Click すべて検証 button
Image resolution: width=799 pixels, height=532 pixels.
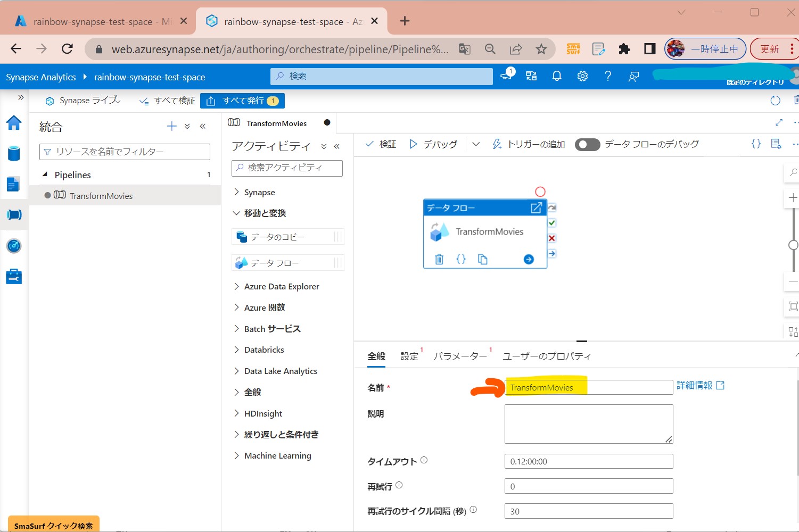coord(167,101)
